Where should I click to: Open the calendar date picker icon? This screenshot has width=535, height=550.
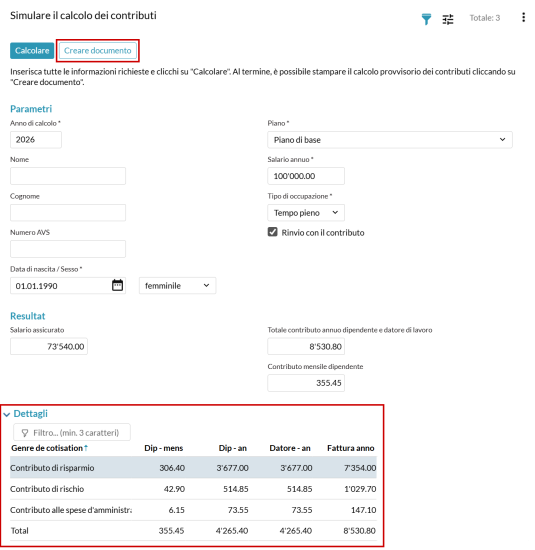(118, 285)
